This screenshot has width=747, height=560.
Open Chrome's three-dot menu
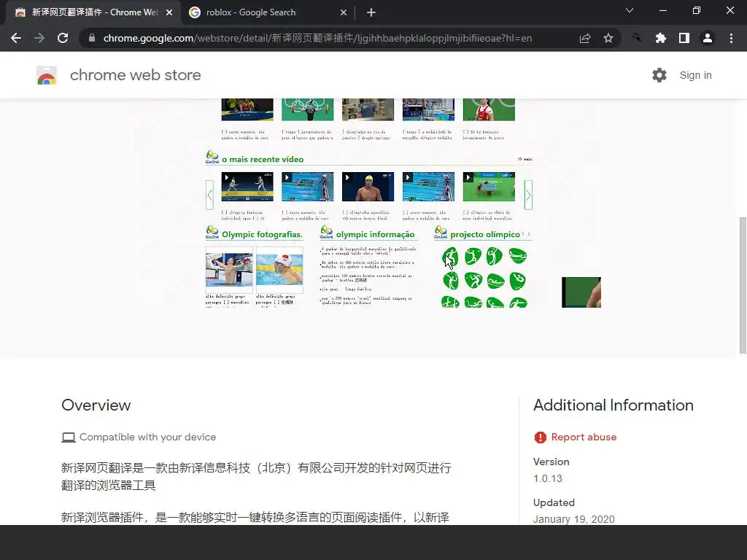[x=731, y=38]
